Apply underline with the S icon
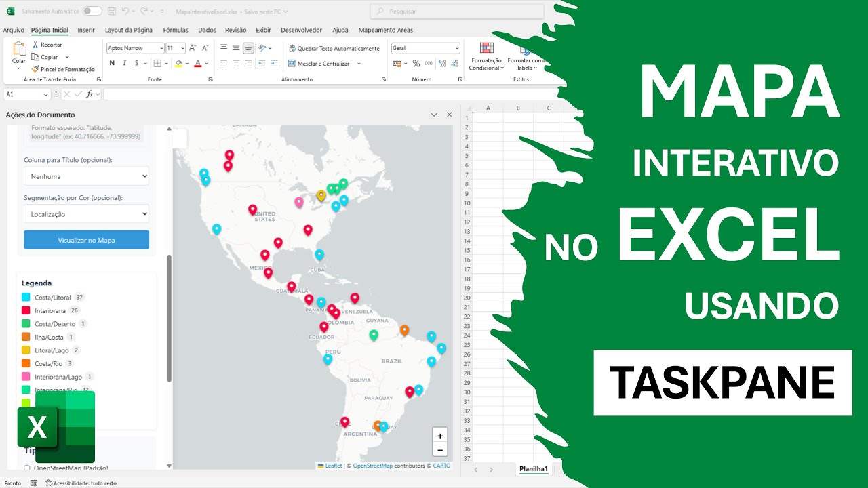This screenshot has height=488, width=868. pos(136,63)
